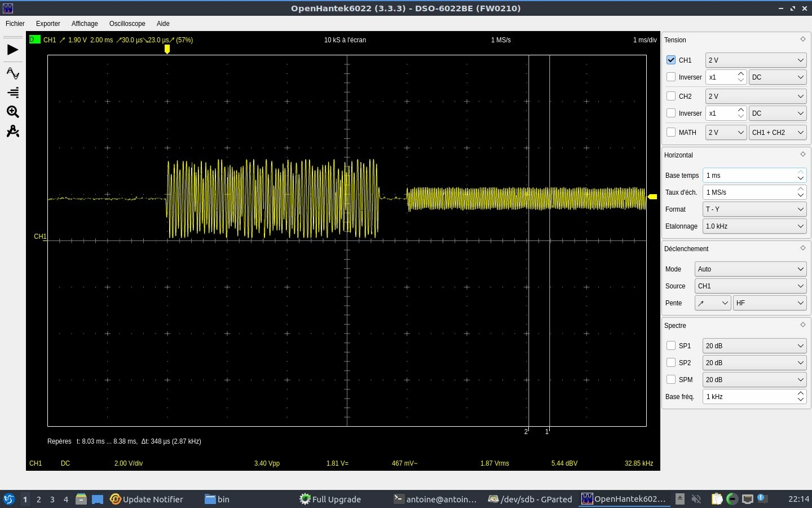This screenshot has height=508, width=812.
Task: Click the muted volume tray icon
Action: pos(696,499)
